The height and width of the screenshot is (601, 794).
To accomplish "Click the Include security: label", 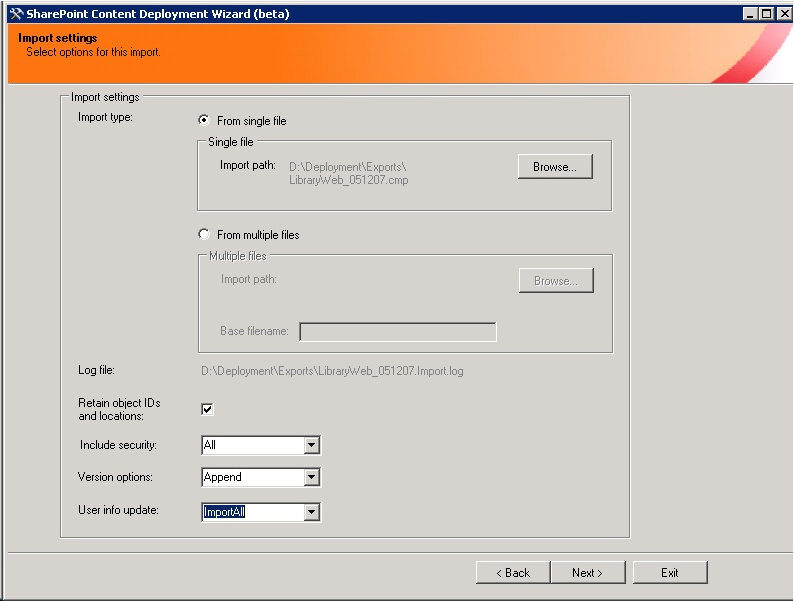I will pyautogui.click(x=118, y=445).
